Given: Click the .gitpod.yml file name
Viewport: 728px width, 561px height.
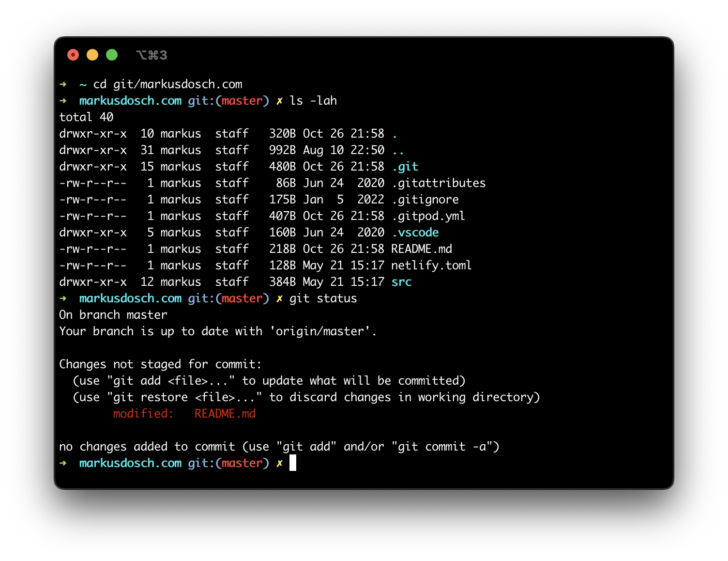Looking at the screenshot, I should [428, 216].
